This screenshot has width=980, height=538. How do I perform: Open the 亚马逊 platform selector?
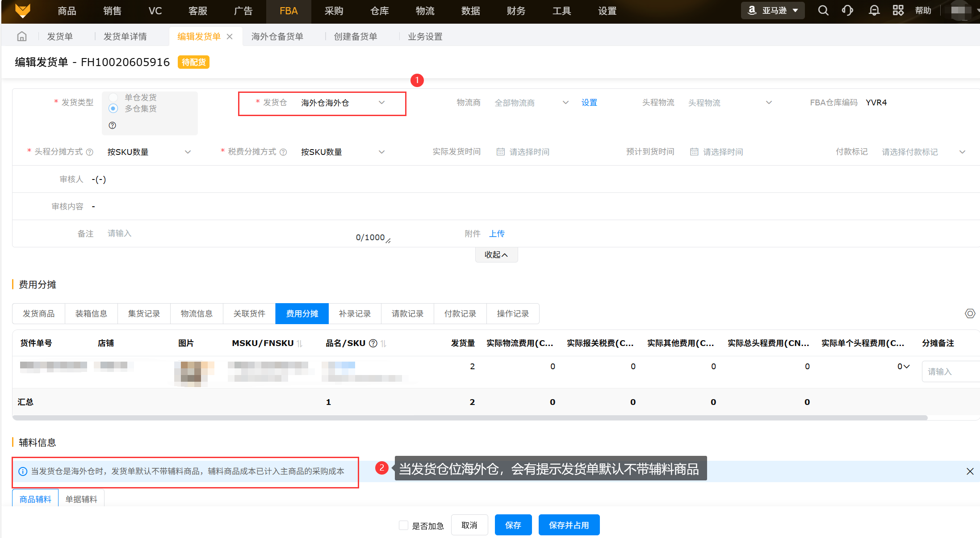[773, 11]
